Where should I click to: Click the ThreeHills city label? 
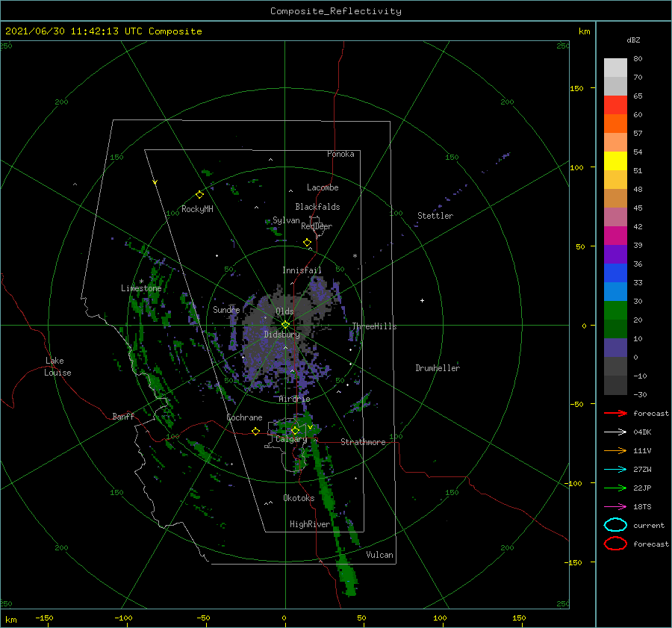pos(374,326)
